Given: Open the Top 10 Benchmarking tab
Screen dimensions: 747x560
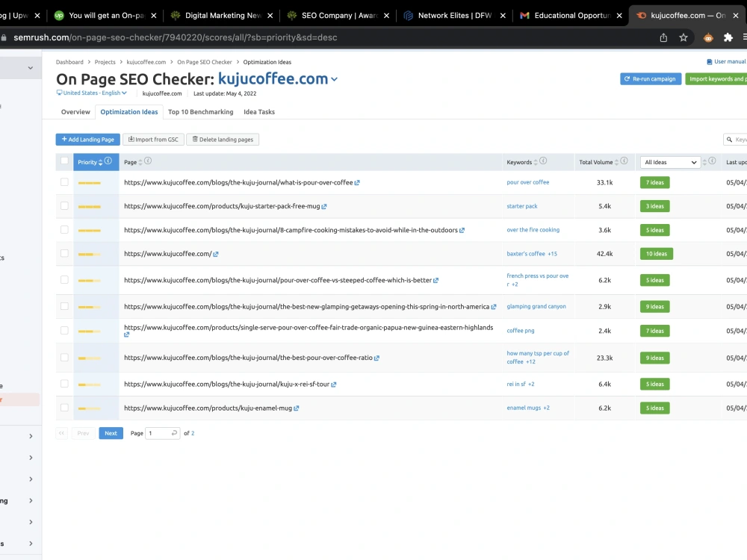Looking at the screenshot, I should click(x=200, y=112).
